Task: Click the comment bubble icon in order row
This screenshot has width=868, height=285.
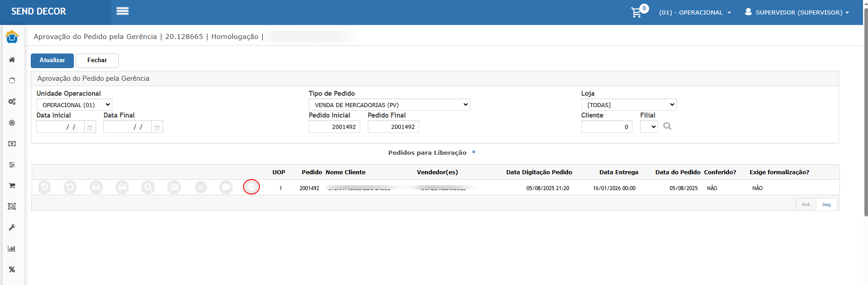Action: pyautogui.click(x=226, y=187)
